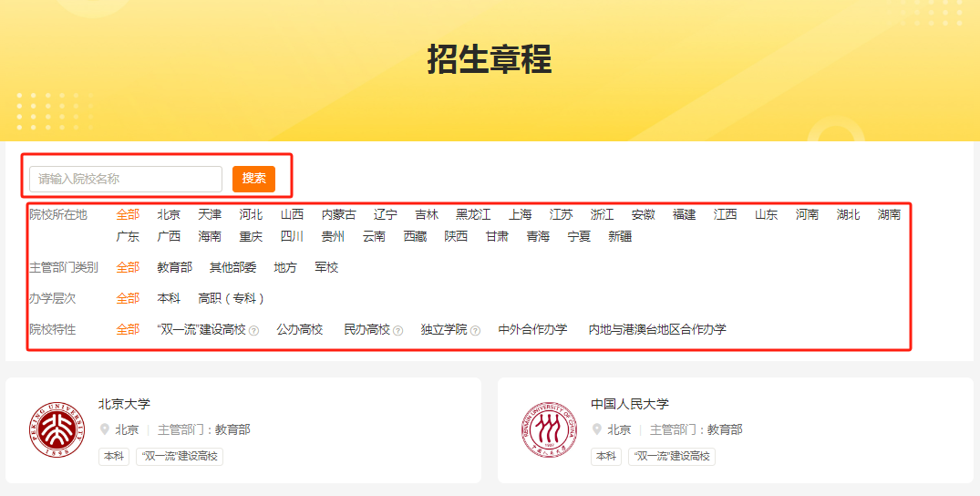Select 全部 in 院校特性 row
The width and height of the screenshot is (980, 496).
[128, 330]
